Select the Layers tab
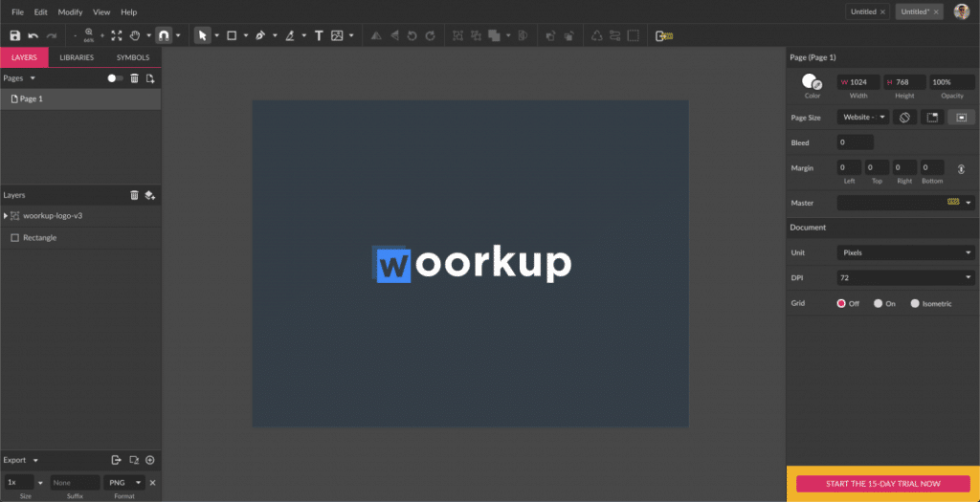980x502 pixels. [x=24, y=57]
